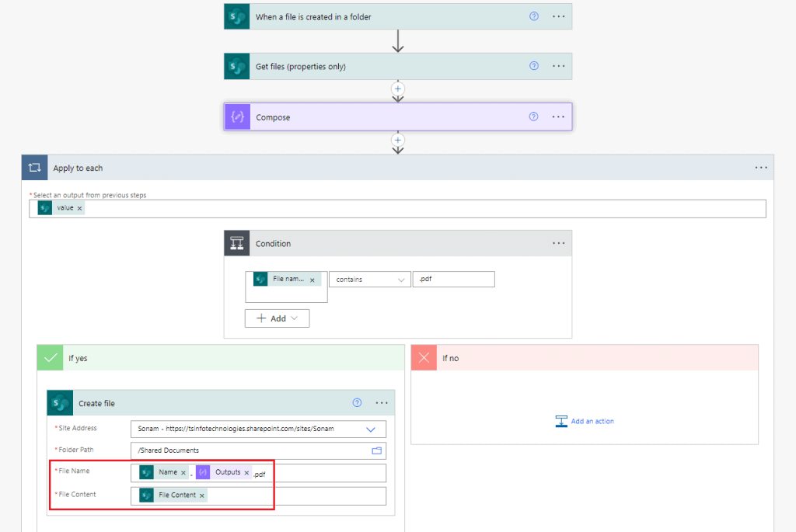Click the Compose action icon
The width and height of the screenshot is (796, 532).
coord(237,116)
